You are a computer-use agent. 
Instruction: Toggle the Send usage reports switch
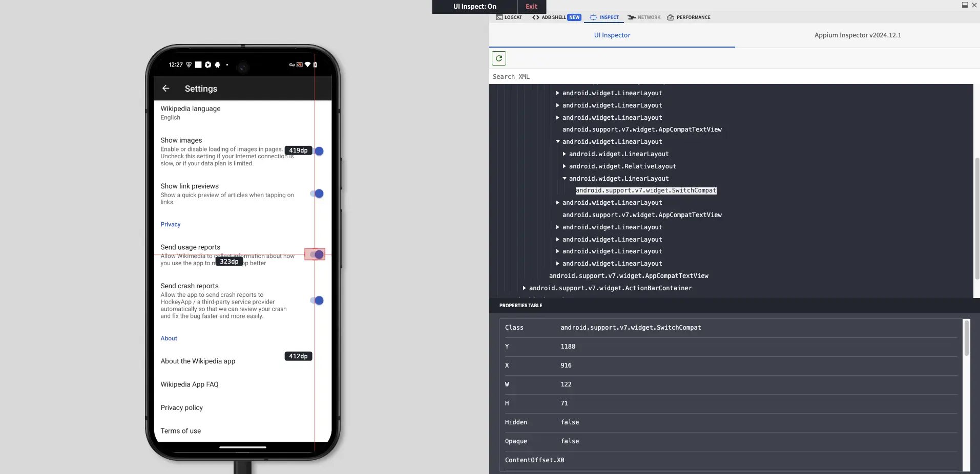tap(315, 254)
